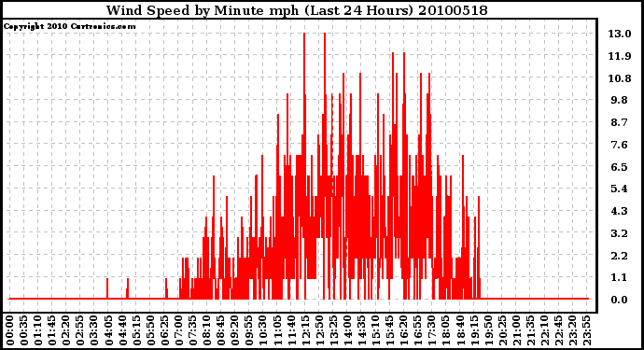644x350 pixels.
Task: Click the 01:45 time label
Action: (x=51, y=331)
